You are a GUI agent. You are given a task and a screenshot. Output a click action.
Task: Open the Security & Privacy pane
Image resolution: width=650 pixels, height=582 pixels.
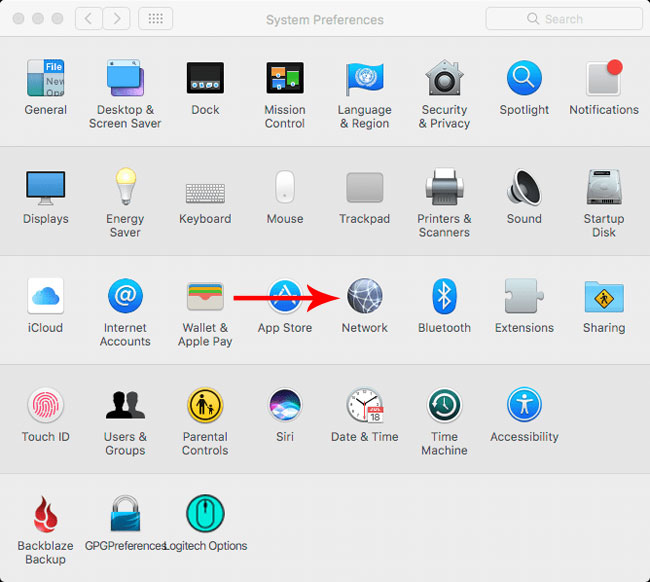(x=444, y=79)
